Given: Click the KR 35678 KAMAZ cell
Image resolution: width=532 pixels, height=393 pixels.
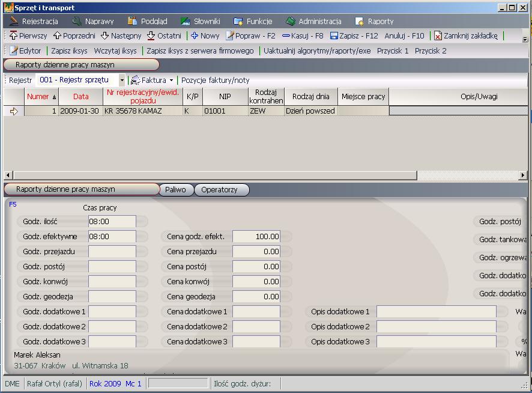Looking at the screenshot, I should coord(143,111).
